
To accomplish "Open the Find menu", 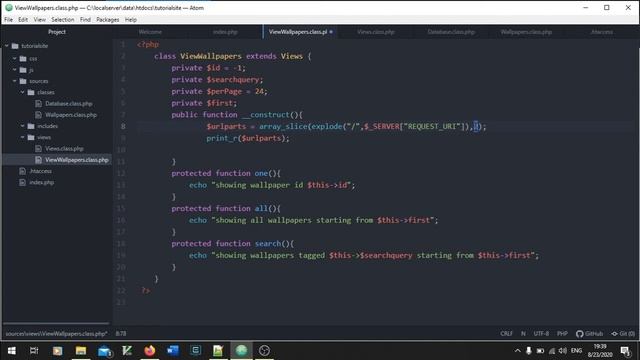I will (85, 20).
